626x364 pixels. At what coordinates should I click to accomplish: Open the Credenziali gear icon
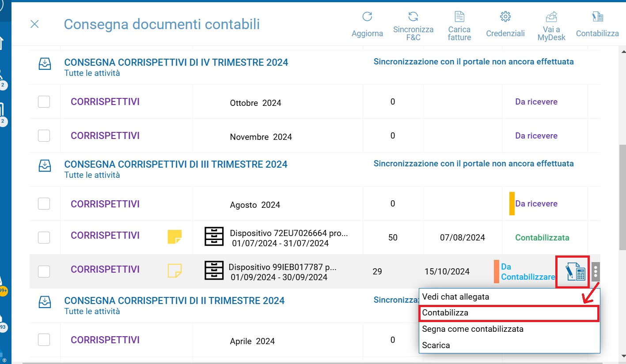(505, 17)
